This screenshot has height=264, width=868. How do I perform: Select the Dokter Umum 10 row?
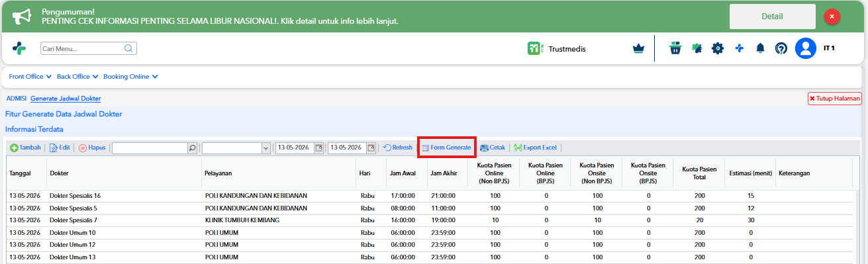click(430, 233)
